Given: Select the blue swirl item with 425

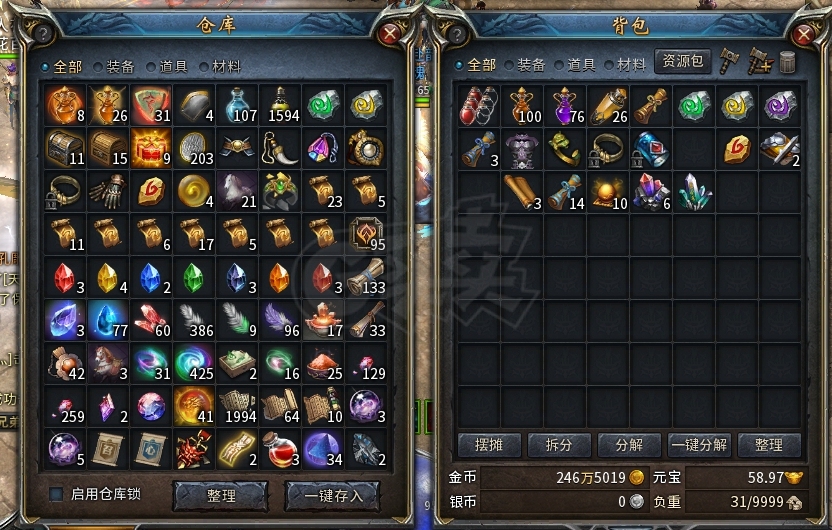Looking at the screenshot, I should coord(194,363).
